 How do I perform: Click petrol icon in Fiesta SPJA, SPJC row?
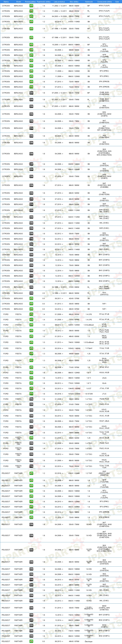coord(31,367)
